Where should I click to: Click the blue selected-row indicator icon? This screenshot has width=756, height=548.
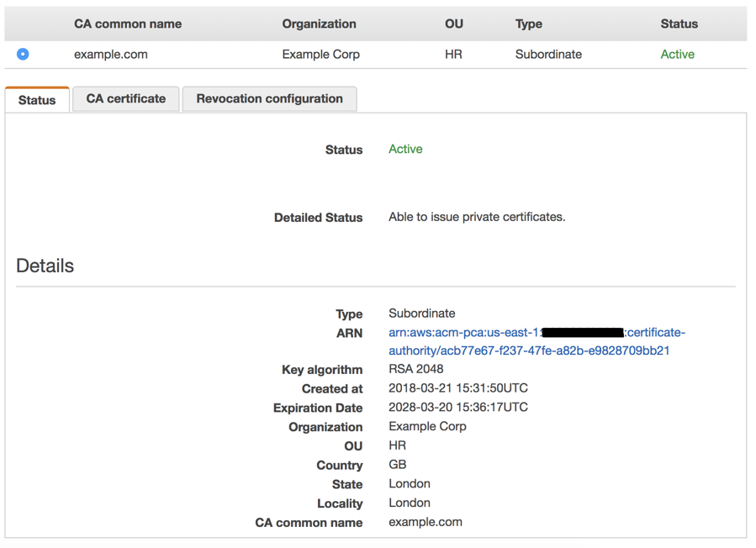coord(23,54)
